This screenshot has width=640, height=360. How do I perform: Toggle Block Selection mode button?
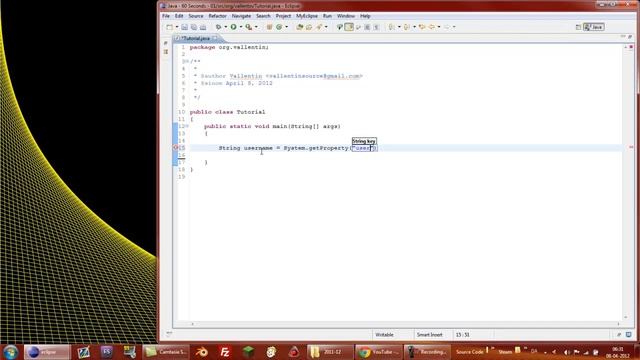367,27
